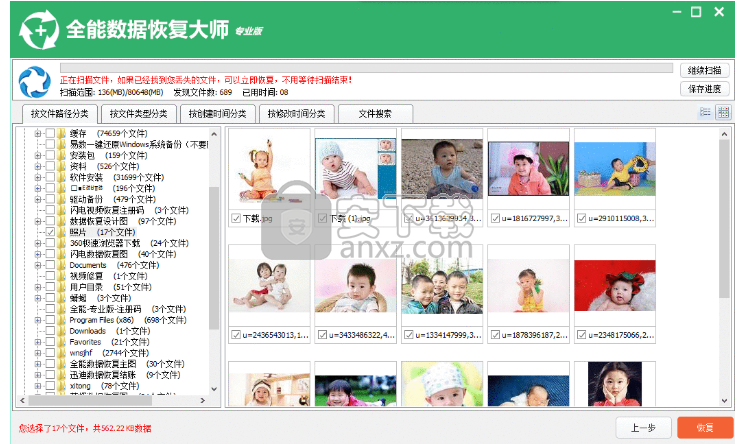This screenshot has width=739, height=444.
Task: Open the 文件搜索 tab
Action: pyautogui.click(x=375, y=114)
